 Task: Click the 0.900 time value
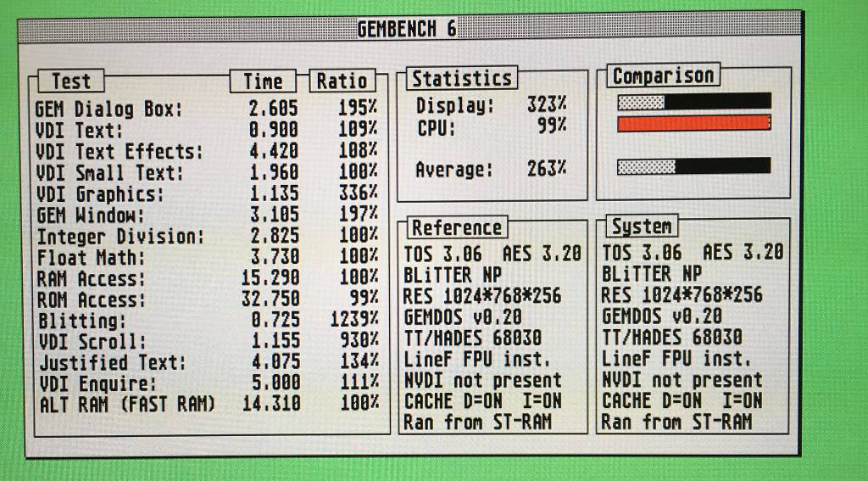[274, 130]
